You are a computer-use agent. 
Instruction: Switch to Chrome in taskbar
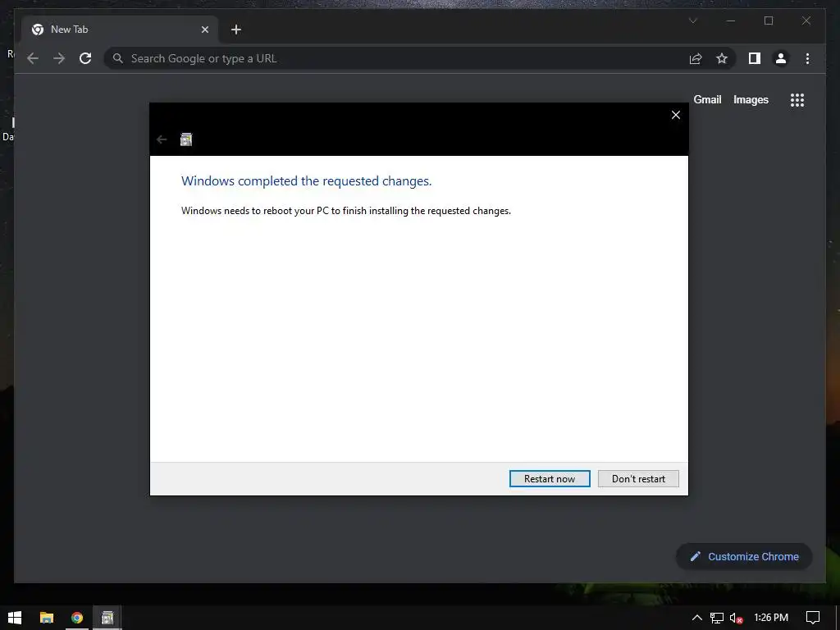[77, 618]
